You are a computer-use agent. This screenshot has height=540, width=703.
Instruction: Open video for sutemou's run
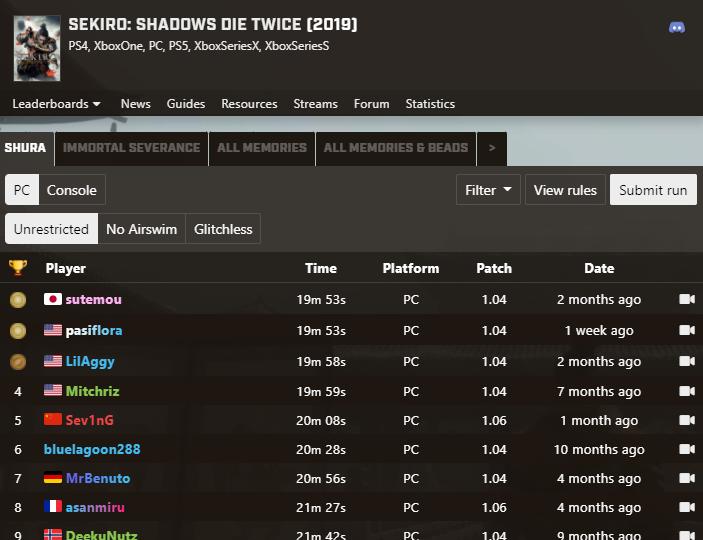pyautogui.click(x=687, y=299)
